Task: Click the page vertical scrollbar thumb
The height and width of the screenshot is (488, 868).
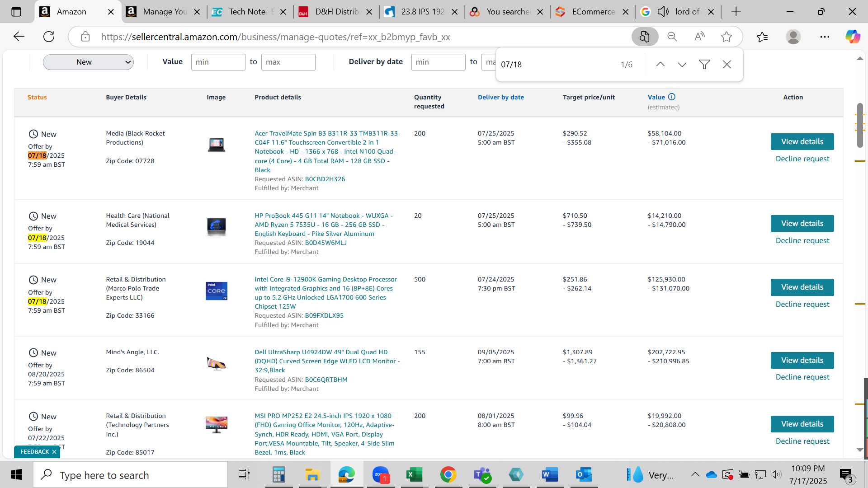Action: pos(860,125)
